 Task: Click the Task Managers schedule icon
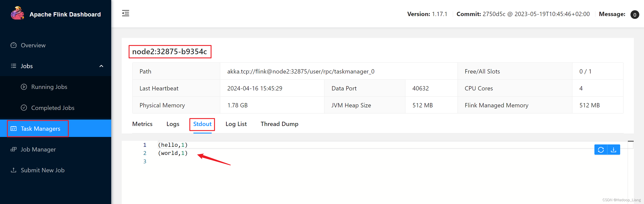[14, 129]
